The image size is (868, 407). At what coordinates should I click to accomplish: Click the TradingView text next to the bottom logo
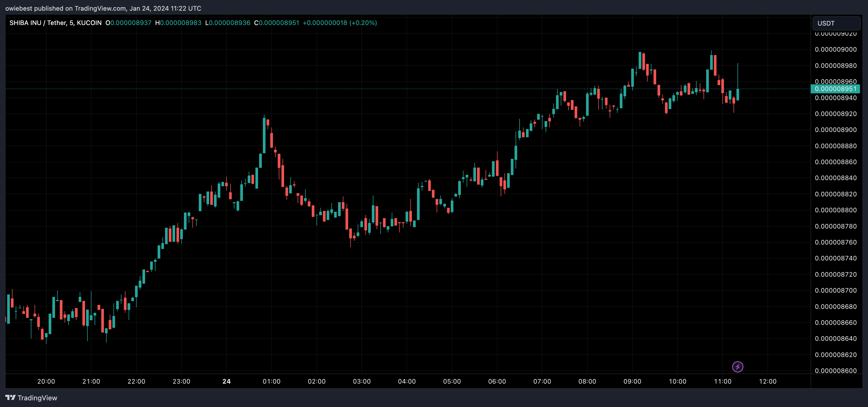tap(37, 398)
